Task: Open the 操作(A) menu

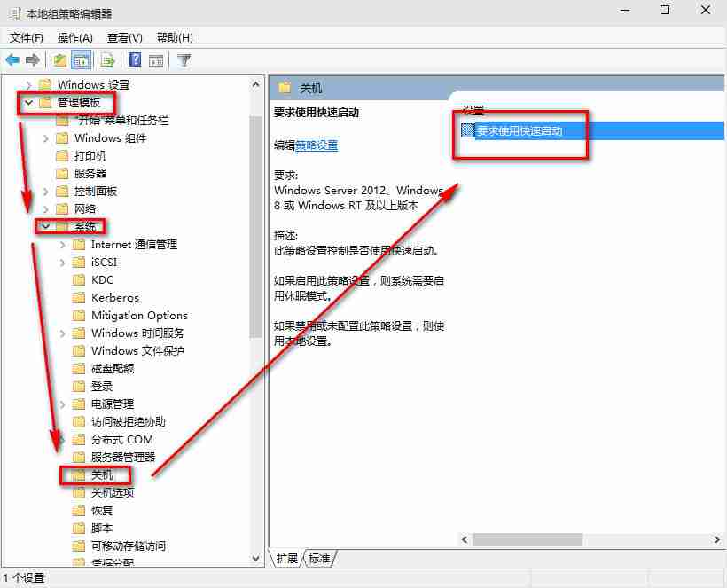Action: click(x=74, y=37)
